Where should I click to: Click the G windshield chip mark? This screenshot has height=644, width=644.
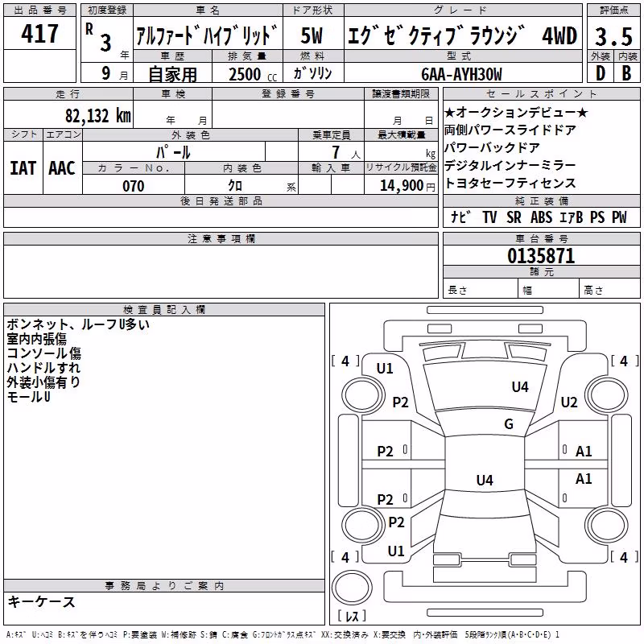pyautogui.click(x=509, y=424)
